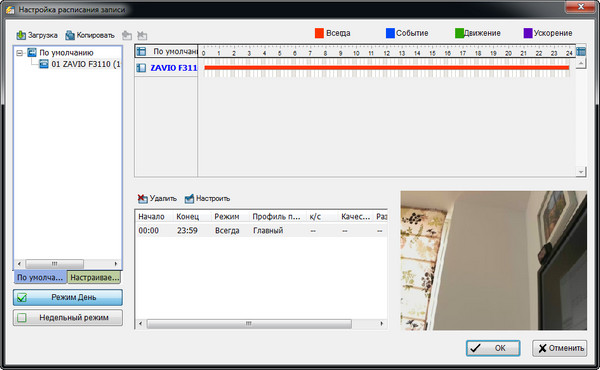Collapse the По умолчанию tree node
This screenshot has width=600, height=370.
point(20,53)
